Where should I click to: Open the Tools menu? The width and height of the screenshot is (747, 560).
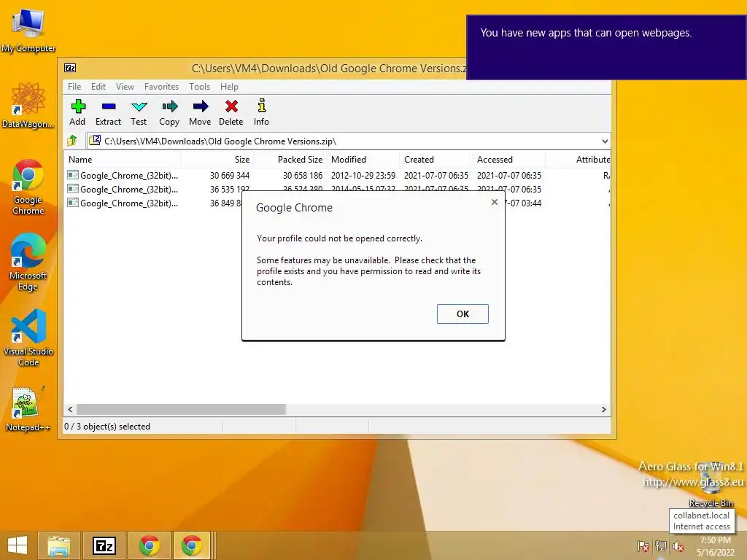(199, 87)
